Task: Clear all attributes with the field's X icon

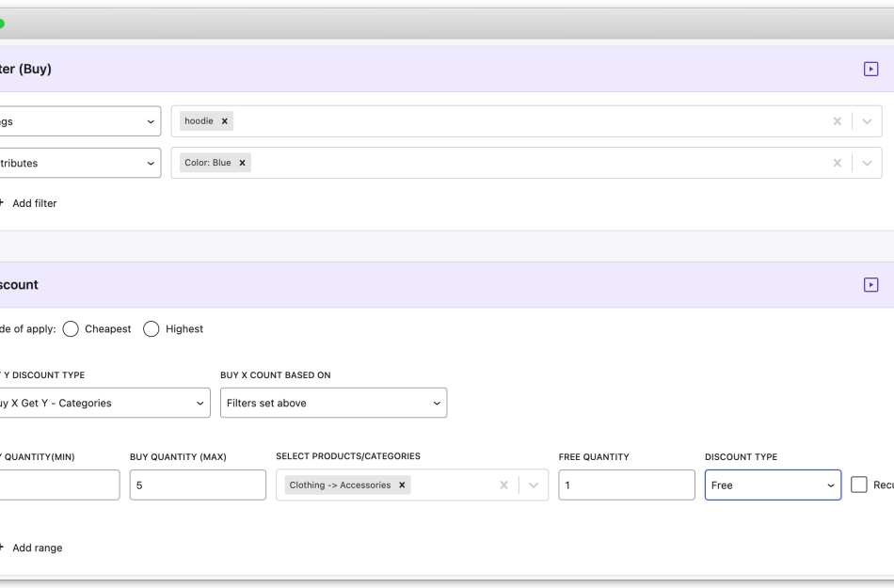Action: (x=837, y=162)
